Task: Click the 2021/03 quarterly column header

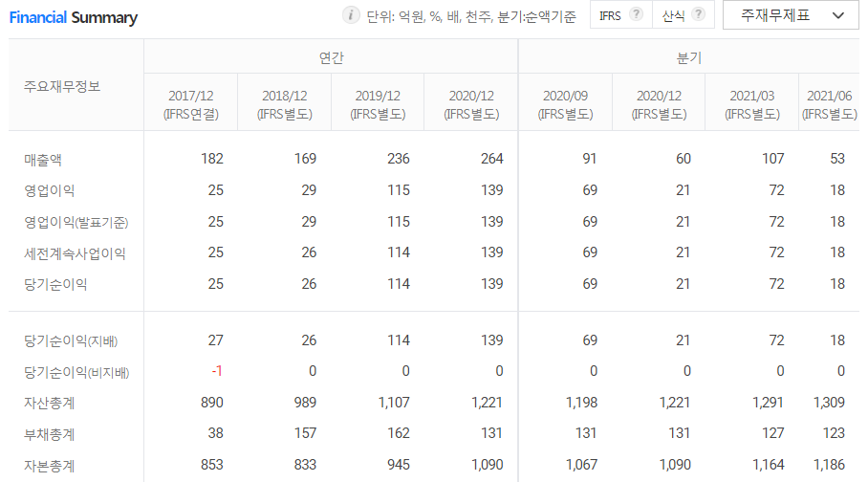Action: 751,104
